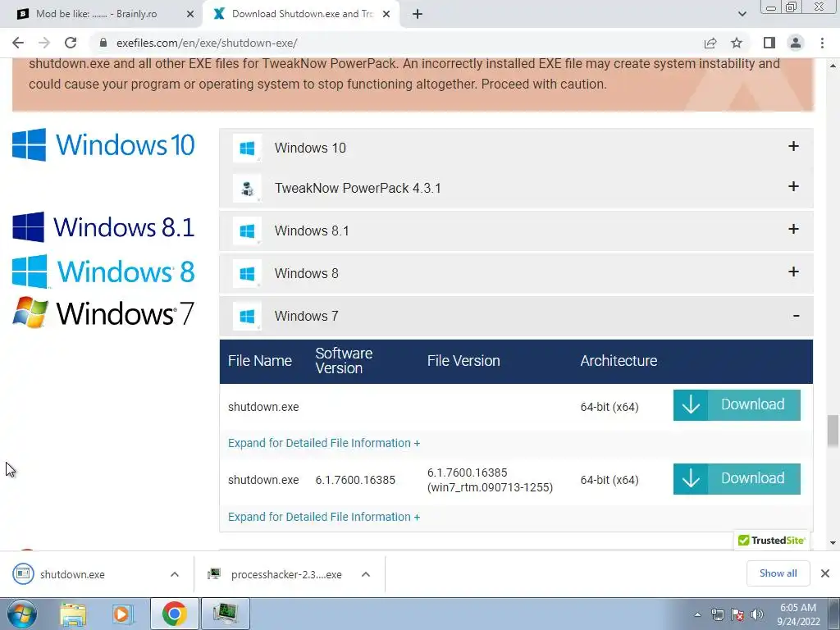
Task: Click scrollbar up arrow
Action: [833, 66]
